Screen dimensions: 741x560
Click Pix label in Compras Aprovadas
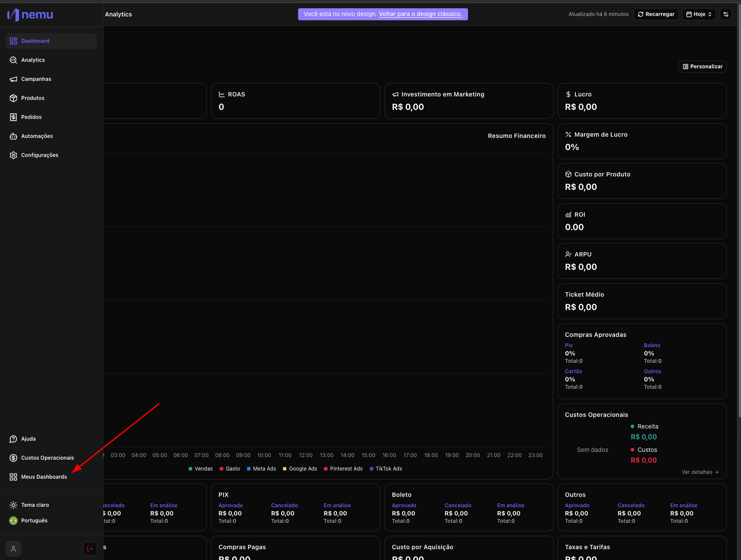[569, 346]
